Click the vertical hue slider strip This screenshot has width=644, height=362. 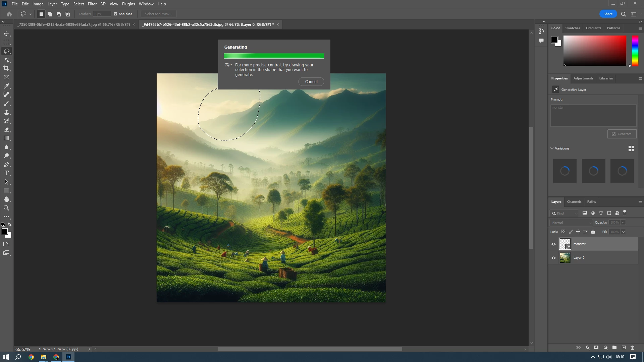coord(635,50)
